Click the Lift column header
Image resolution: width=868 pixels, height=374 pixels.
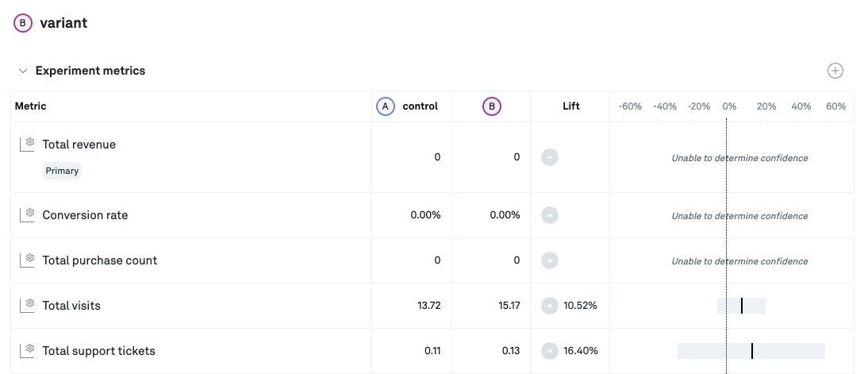[570, 106]
